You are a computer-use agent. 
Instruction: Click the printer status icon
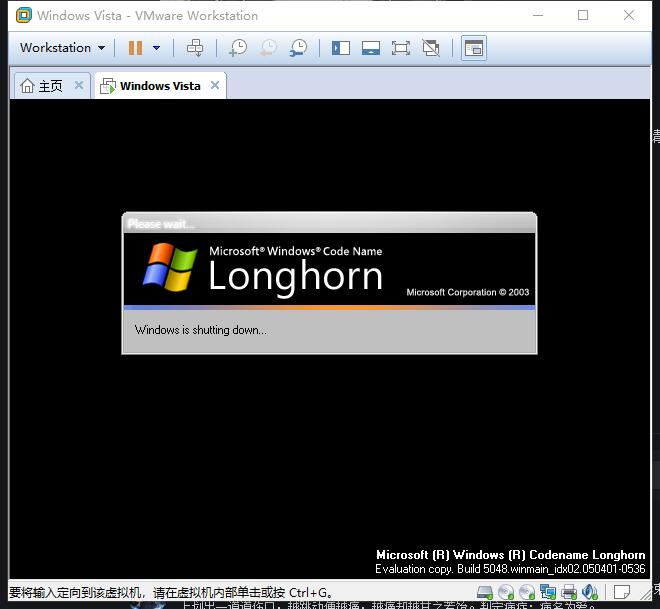pyautogui.click(x=569, y=593)
